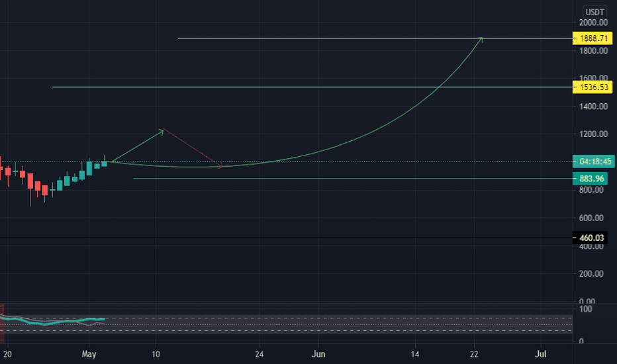The height and width of the screenshot is (364, 617).
Task: Click the 600.00 price scale value
Action: tap(591, 218)
